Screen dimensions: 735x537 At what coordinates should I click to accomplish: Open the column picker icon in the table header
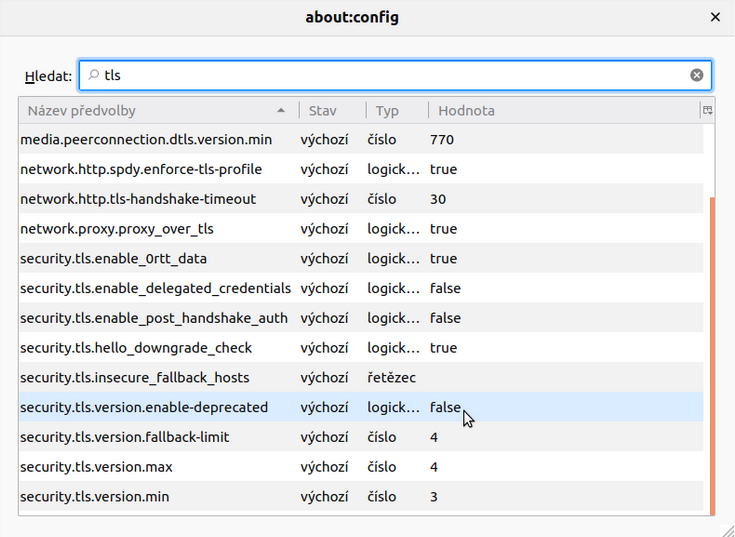click(x=707, y=110)
